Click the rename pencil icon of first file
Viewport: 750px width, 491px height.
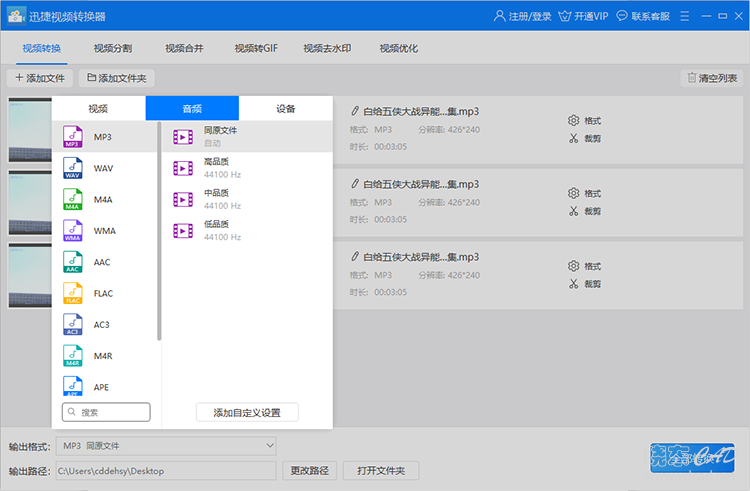point(354,111)
